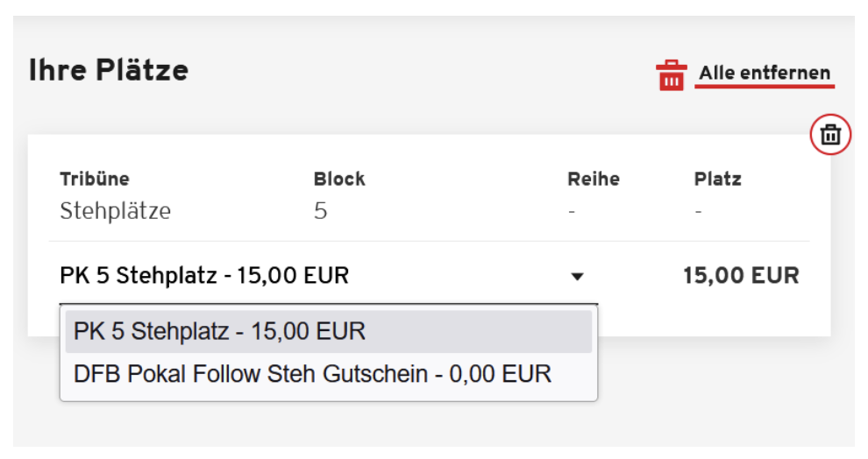Click the block number 5 value

tap(320, 211)
